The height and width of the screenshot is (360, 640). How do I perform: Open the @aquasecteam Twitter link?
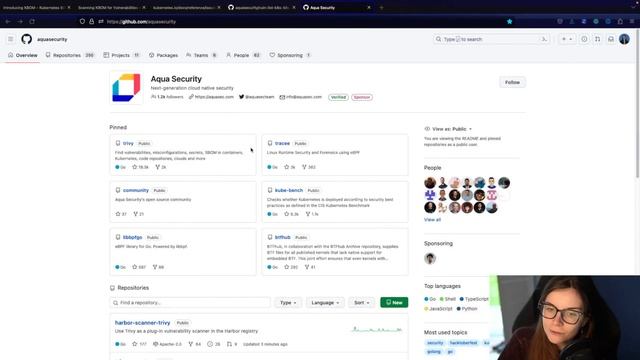(259, 97)
